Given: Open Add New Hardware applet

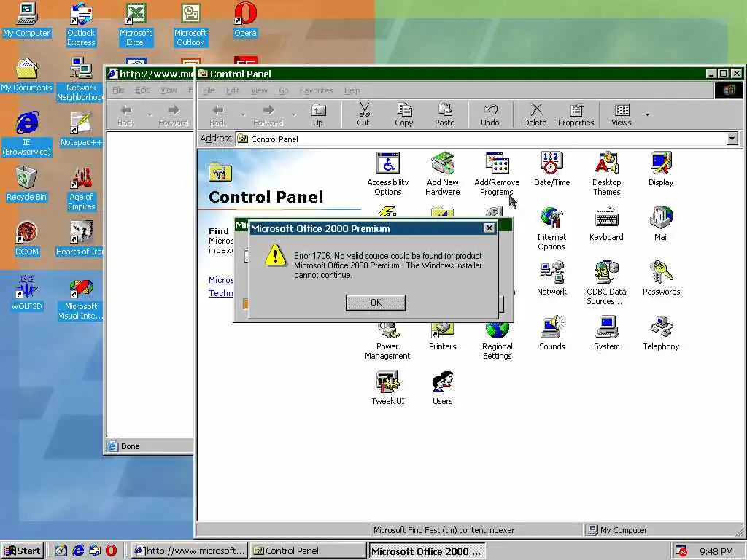Looking at the screenshot, I should (x=443, y=174).
